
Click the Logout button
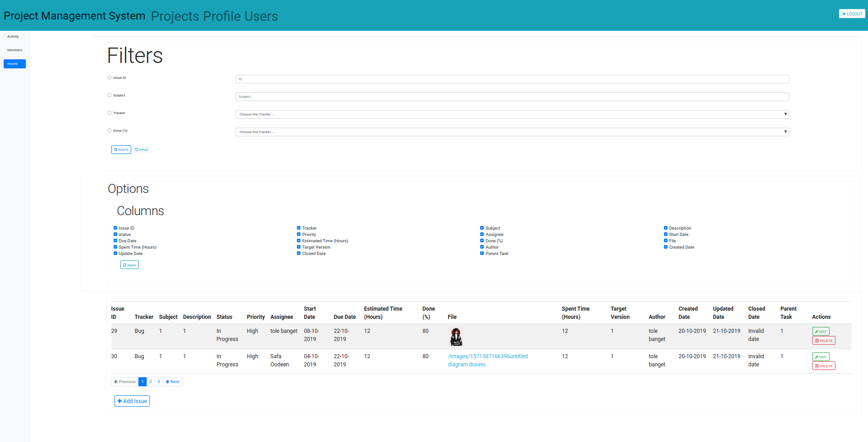coord(852,14)
